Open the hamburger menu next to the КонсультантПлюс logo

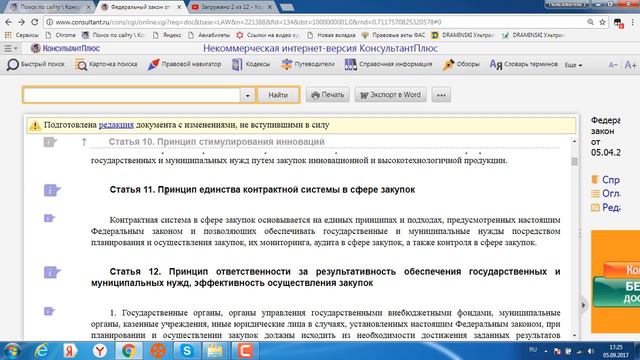(x=10, y=48)
